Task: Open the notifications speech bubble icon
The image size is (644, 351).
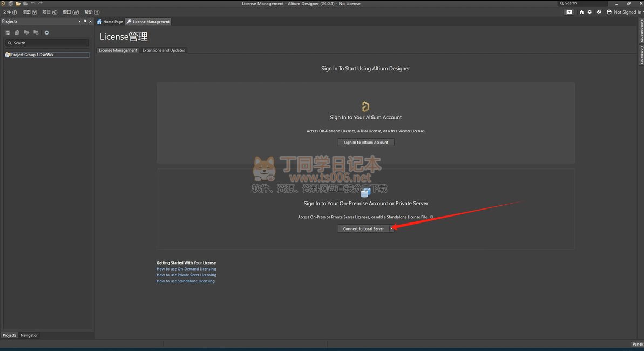Action: click(x=569, y=12)
